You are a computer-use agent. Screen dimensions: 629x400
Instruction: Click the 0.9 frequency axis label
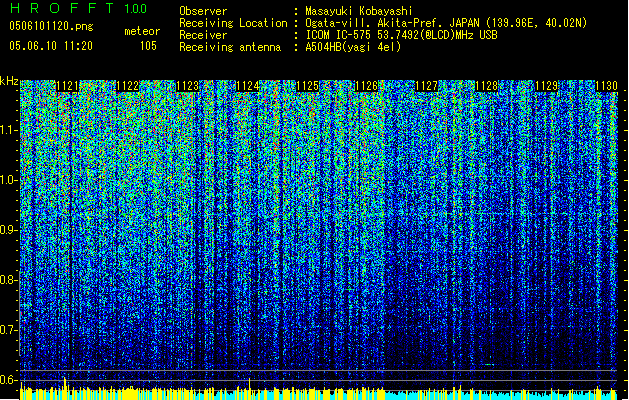click(x=9, y=230)
